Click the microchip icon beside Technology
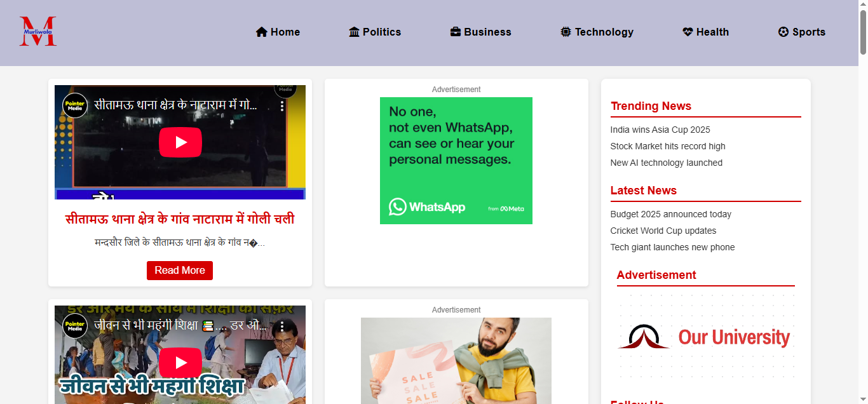The image size is (868, 404). (566, 32)
